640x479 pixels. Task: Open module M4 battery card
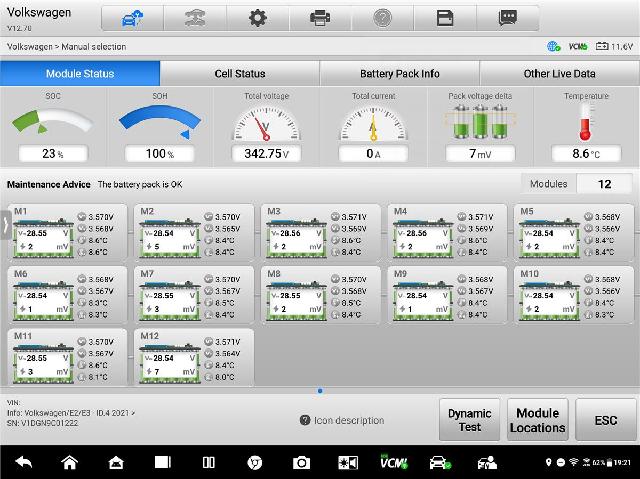click(447, 232)
